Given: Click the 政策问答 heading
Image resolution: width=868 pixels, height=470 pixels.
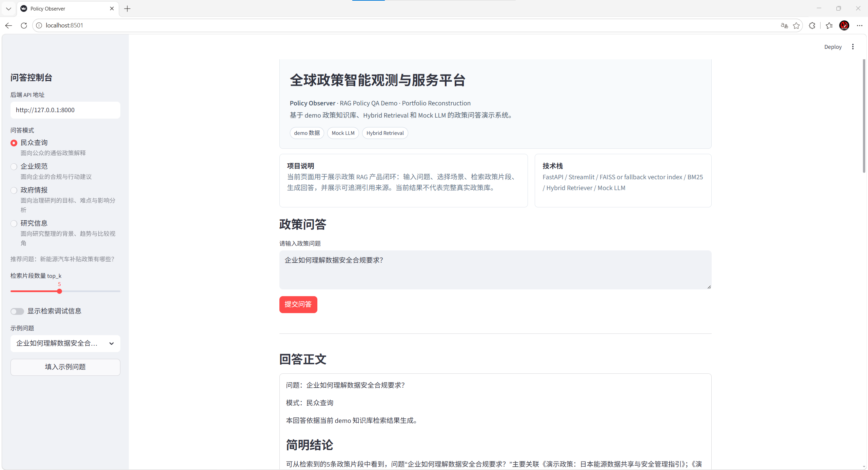Looking at the screenshot, I should pos(302,224).
